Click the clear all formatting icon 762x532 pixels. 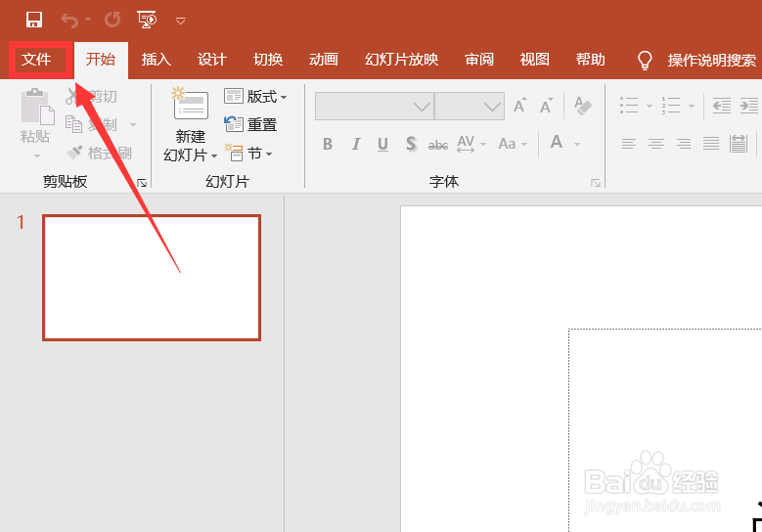point(583,106)
